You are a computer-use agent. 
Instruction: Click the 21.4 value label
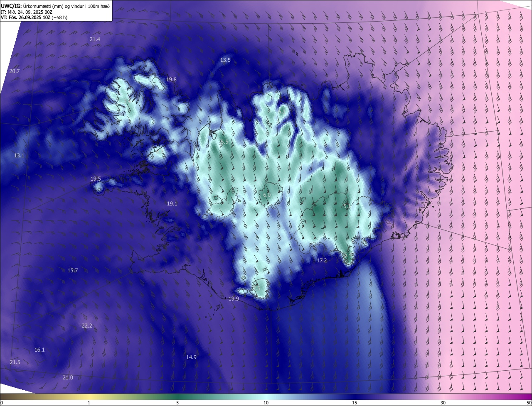click(x=95, y=39)
